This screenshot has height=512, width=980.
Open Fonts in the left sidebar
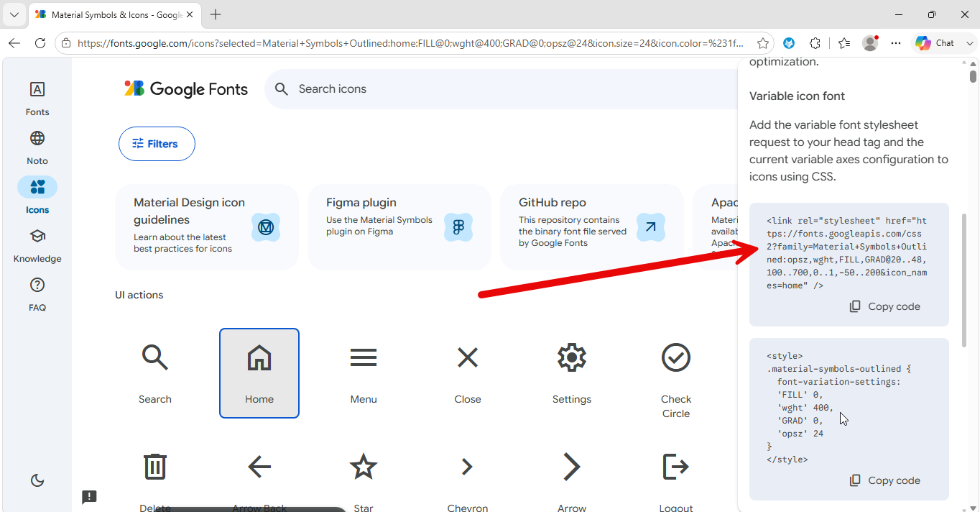37,98
